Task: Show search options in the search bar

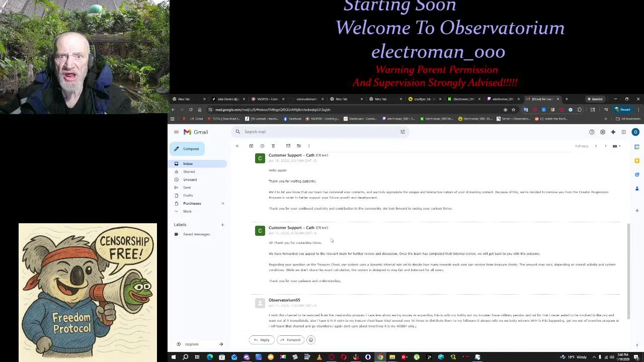Action: tap(403, 132)
